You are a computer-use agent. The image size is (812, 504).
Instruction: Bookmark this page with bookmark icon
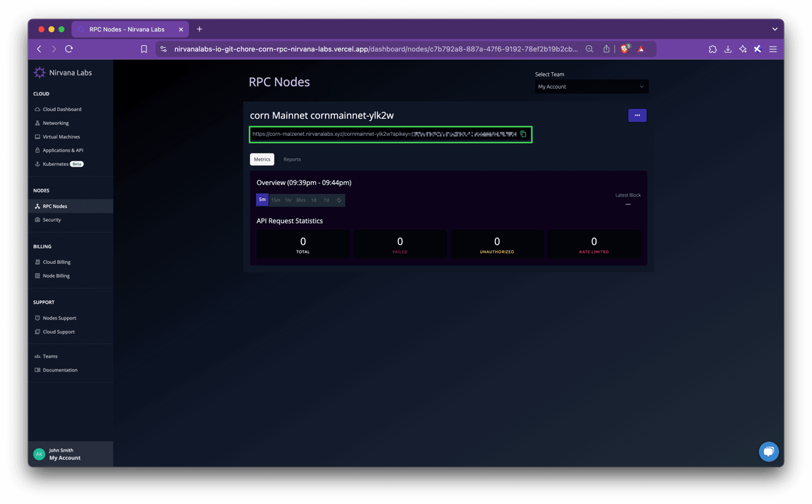pos(144,49)
